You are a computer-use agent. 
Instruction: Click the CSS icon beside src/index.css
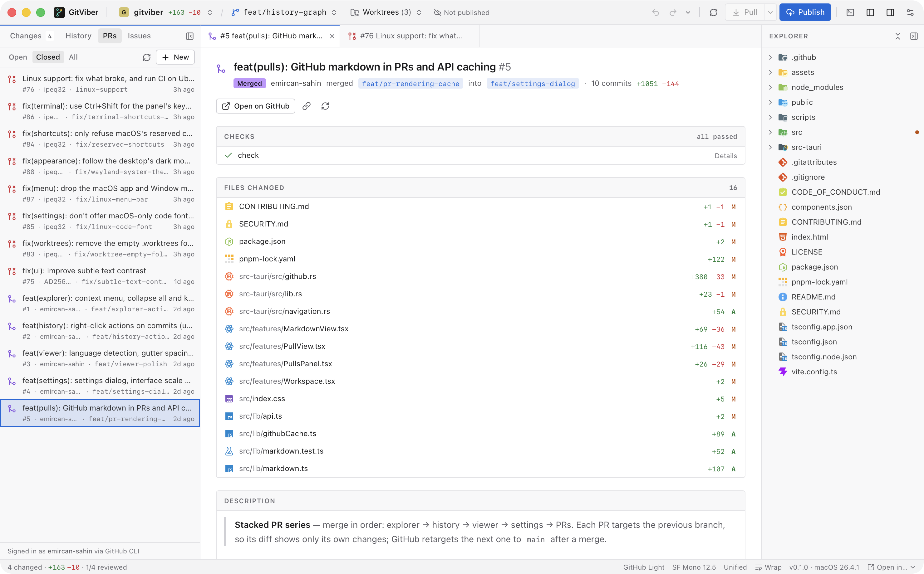click(x=229, y=399)
